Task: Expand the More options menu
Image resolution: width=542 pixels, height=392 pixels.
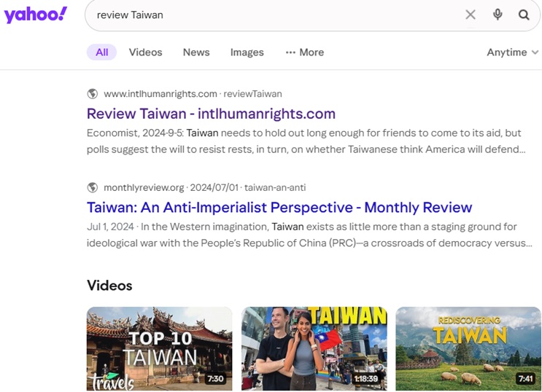Action: 304,52
